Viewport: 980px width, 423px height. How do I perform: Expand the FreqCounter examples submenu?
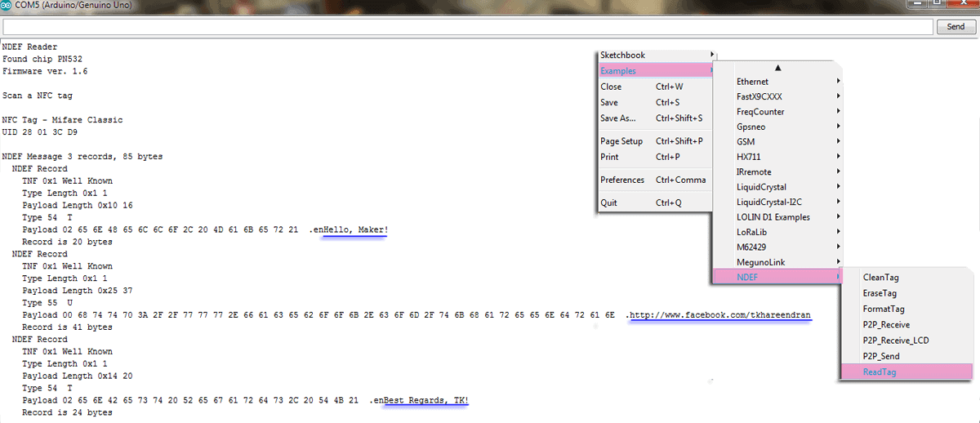tap(778, 112)
